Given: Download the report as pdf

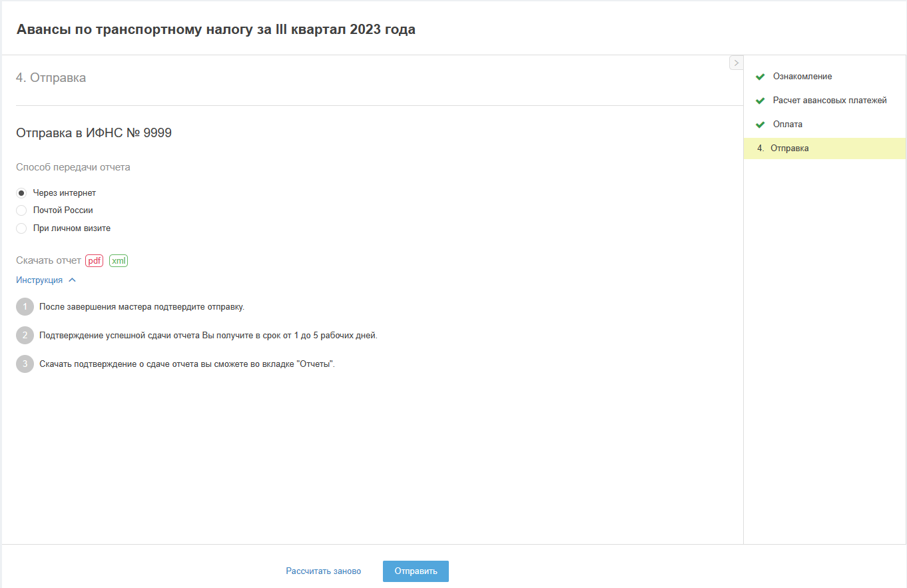Looking at the screenshot, I should [x=94, y=261].
